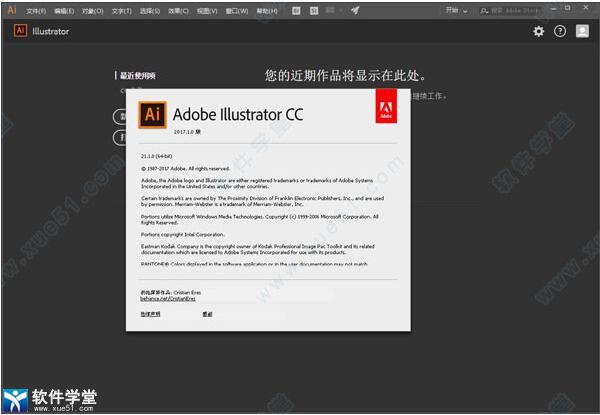Open the 法律声明 legal notices link
This screenshot has height=415, width=600.
(150, 314)
